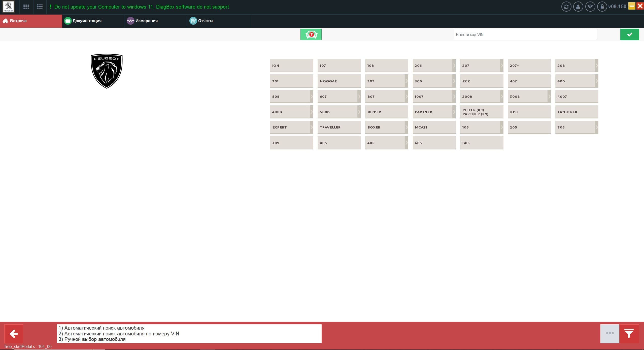Open the grid view icon
The image size is (644, 350).
click(x=26, y=7)
